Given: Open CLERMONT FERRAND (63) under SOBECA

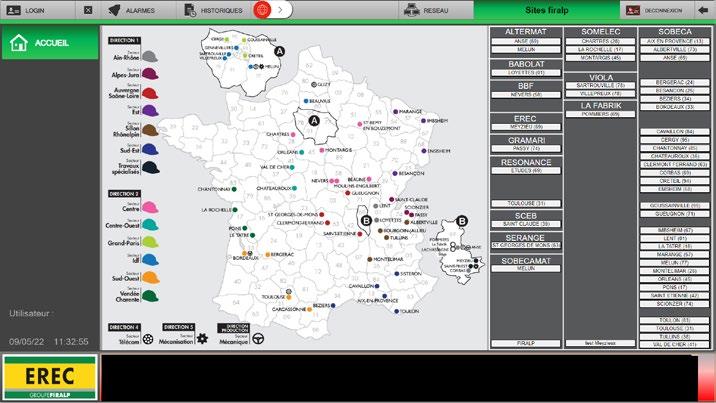Looking at the screenshot, I should (674, 164).
